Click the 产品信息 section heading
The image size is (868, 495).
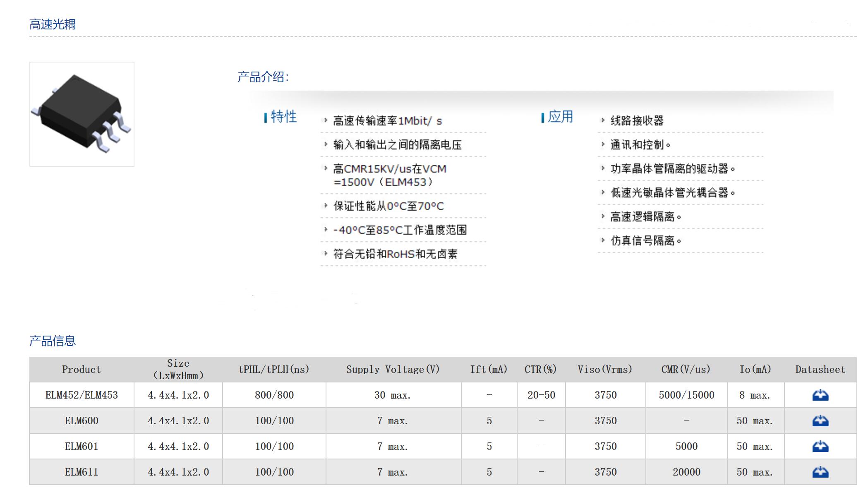pyautogui.click(x=53, y=341)
